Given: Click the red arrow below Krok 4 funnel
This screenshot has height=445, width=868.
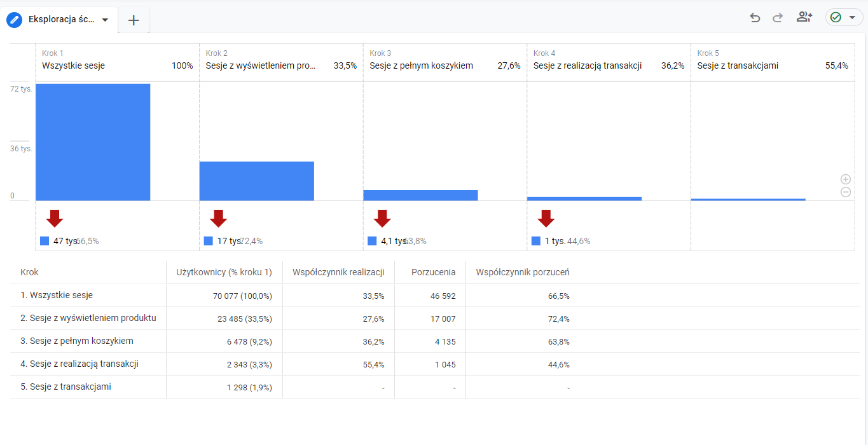Looking at the screenshot, I should coord(546,219).
